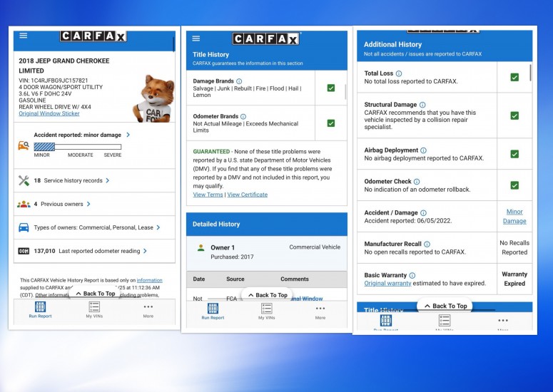Image resolution: width=553 pixels, height=392 pixels.
Task: Click info icon beside Airbag Deployment
Action: point(424,150)
